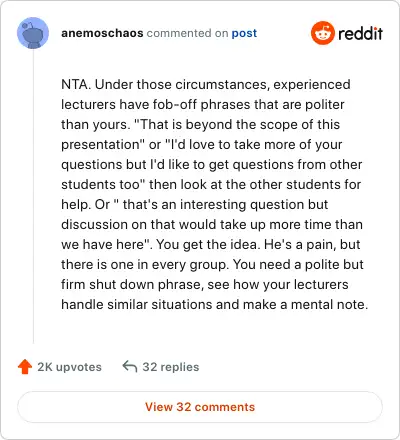Open the anemoschaos profile username link
The width and height of the screenshot is (400, 440).
coord(102,33)
